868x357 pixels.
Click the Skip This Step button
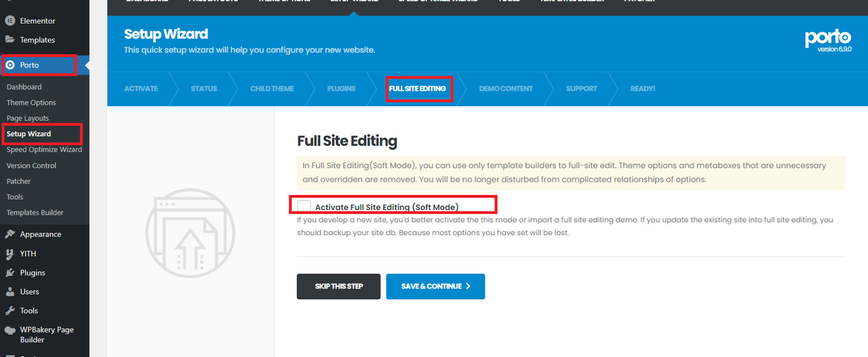(x=338, y=287)
